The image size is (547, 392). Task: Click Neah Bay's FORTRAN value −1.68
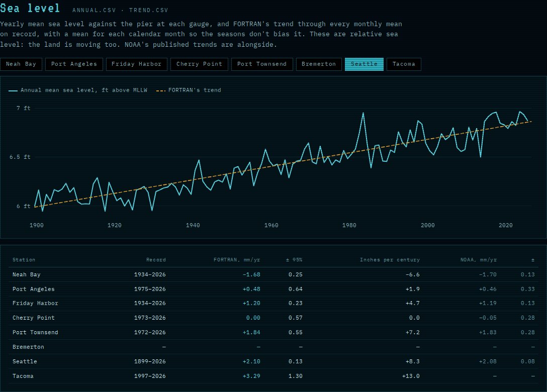(251, 275)
